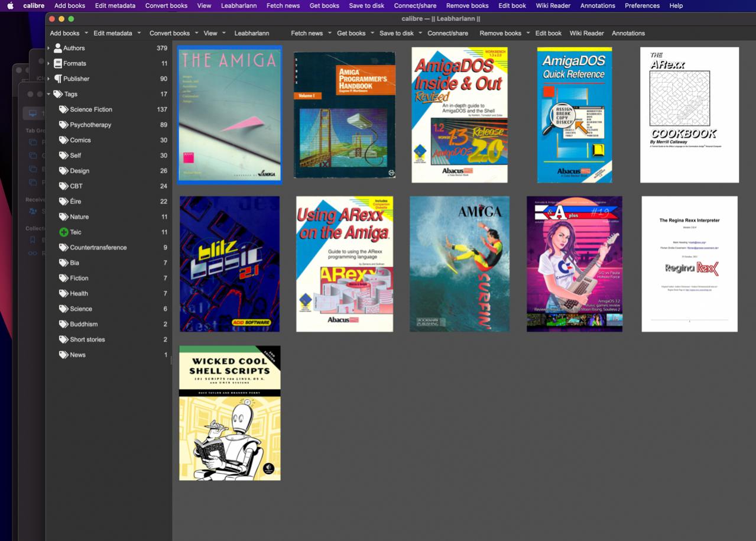Screen dimensions: 756x541
Task: Click the Connect/share toolbar button
Action: click(x=448, y=33)
